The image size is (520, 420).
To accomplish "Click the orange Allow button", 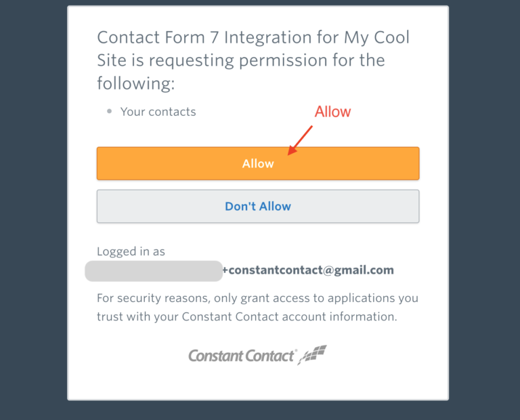I will (x=258, y=163).
